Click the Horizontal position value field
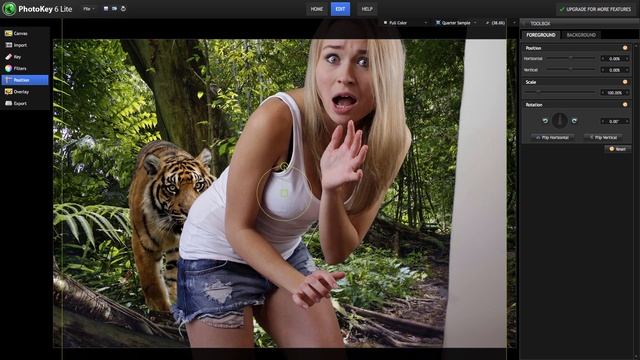Image resolution: width=640 pixels, height=360 pixels. tap(614, 59)
